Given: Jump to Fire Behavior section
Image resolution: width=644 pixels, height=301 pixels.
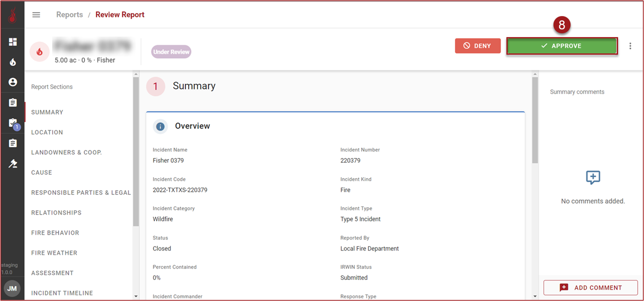Looking at the screenshot, I should tap(55, 233).
